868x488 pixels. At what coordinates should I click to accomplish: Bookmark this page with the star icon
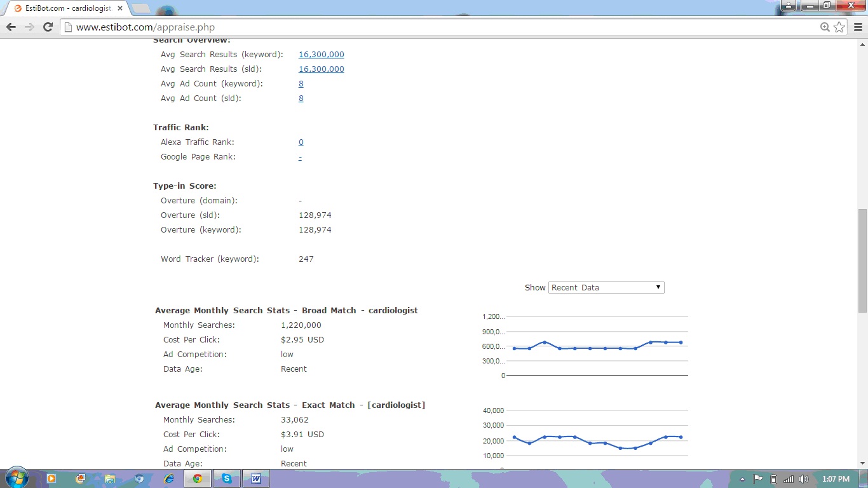pyautogui.click(x=839, y=27)
